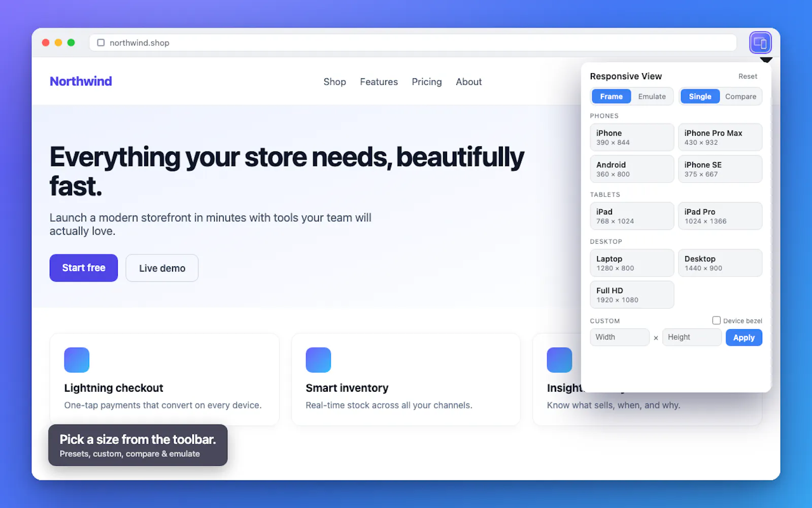
Task: Switch to Frame mode
Action: (x=611, y=97)
